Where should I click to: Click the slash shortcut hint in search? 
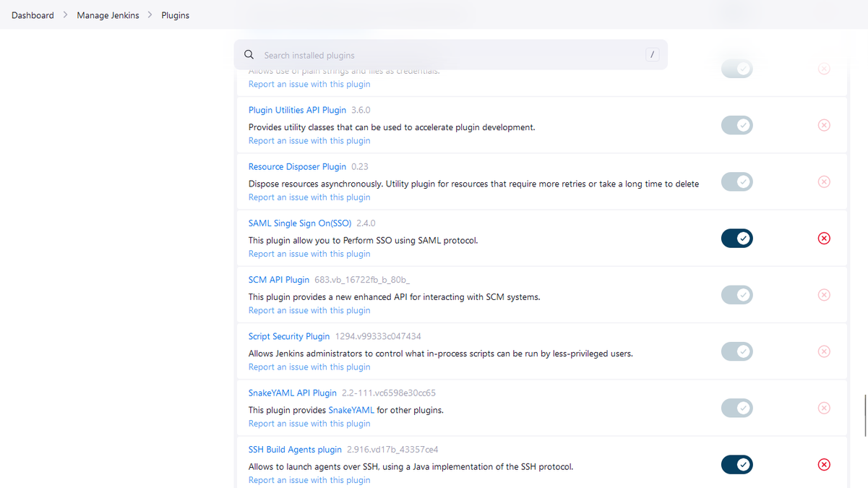[x=652, y=55]
